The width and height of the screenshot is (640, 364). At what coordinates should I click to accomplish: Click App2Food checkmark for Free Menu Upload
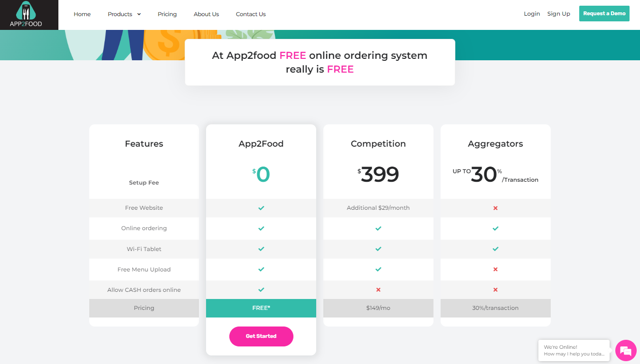point(261,269)
